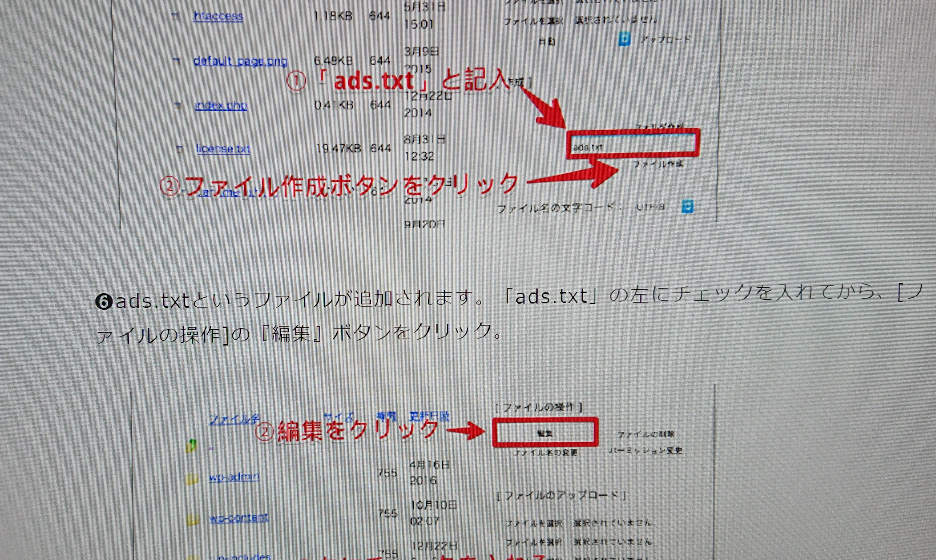The image size is (936, 560).
Task: Click the file icon beside license.txt
Action: point(180,150)
